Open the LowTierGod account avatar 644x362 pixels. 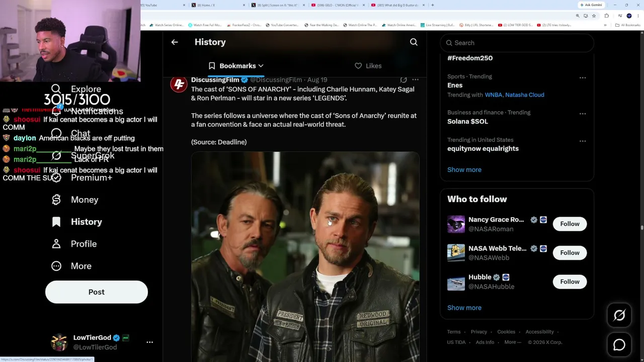click(x=59, y=342)
